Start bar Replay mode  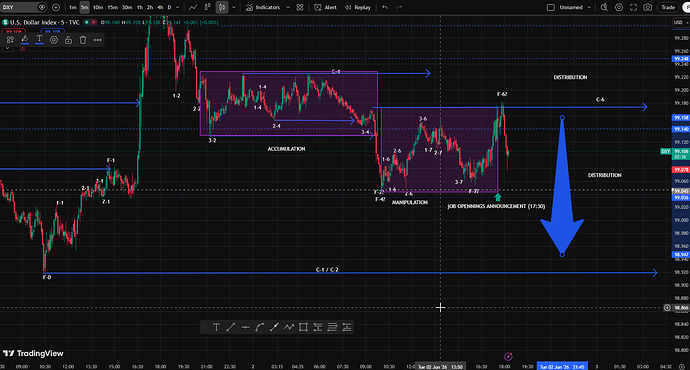tap(358, 7)
